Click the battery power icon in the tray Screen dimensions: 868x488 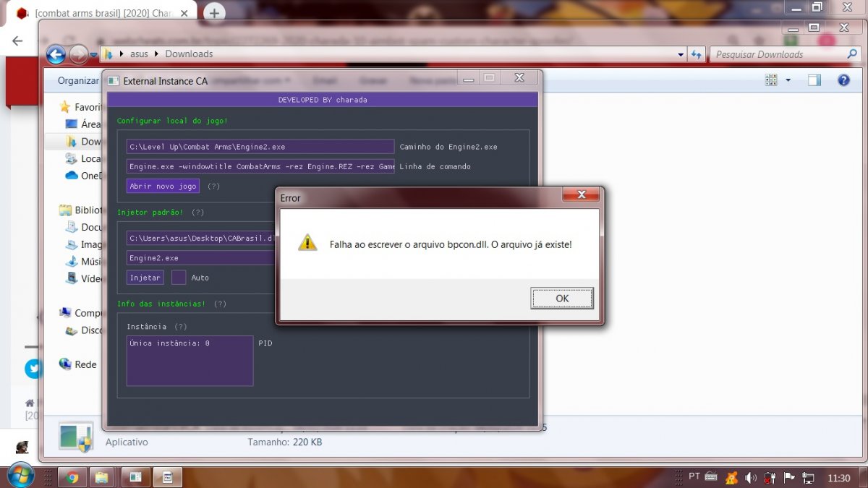pyautogui.click(x=770, y=478)
